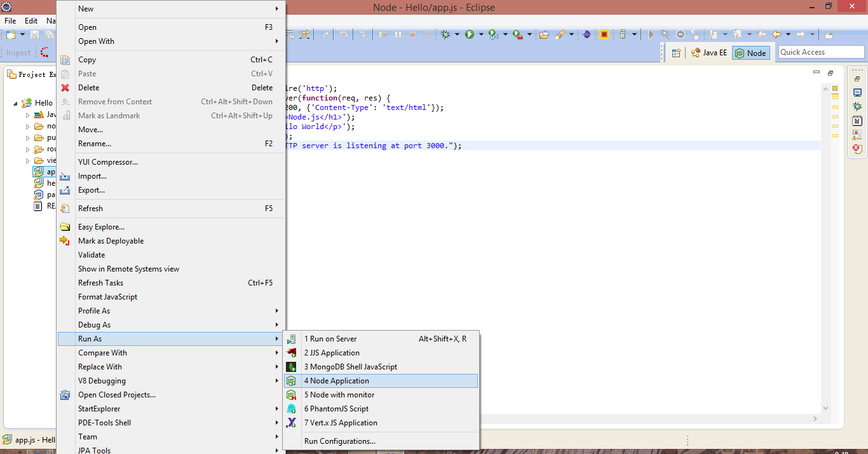Open the Debug As submenu

[172, 325]
